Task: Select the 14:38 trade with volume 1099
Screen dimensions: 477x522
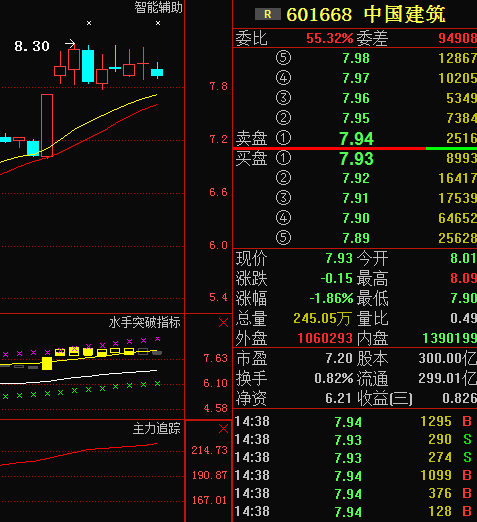Action: coord(355,476)
